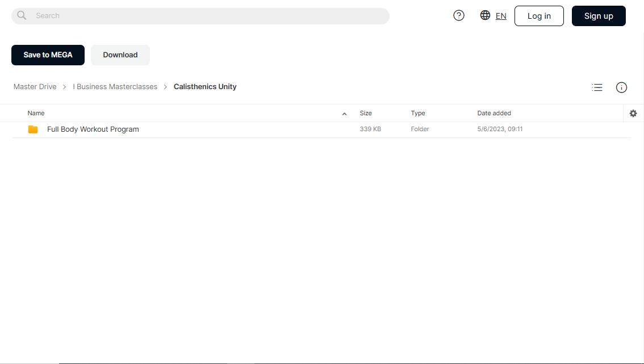644x364 pixels.
Task: Go to I Business Masterclasses breadcrumb
Action: point(115,87)
